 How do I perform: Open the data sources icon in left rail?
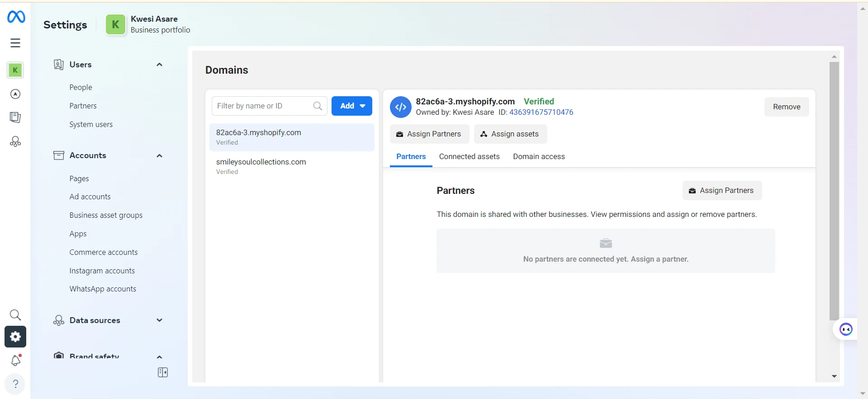(15, 141)
